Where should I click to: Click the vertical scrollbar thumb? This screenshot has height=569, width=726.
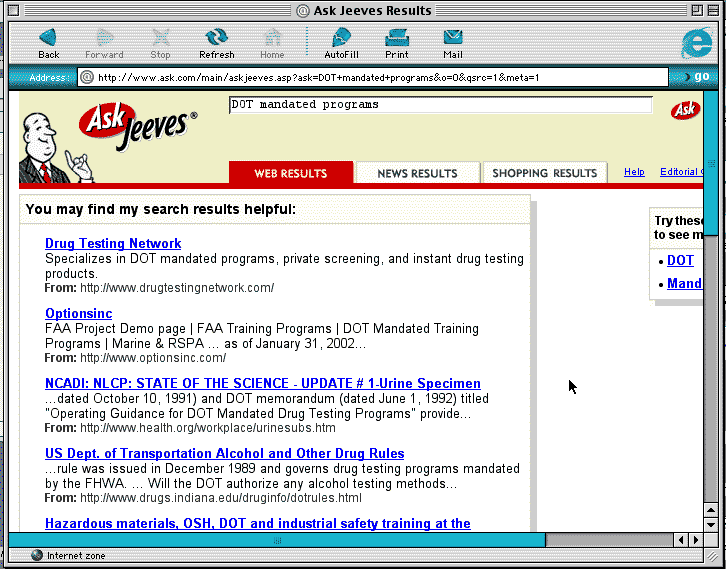(711, 163)
